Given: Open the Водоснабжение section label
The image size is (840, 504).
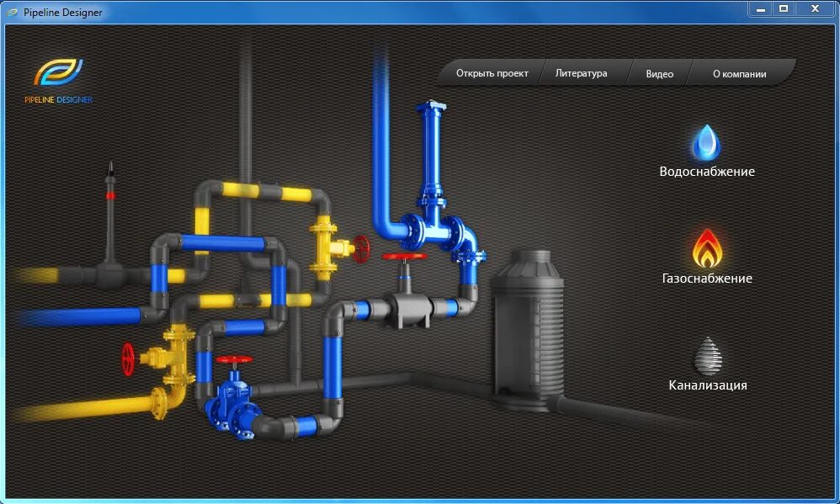Looking at the screenshot, I should pyautogui.click(x=707, y=172).
